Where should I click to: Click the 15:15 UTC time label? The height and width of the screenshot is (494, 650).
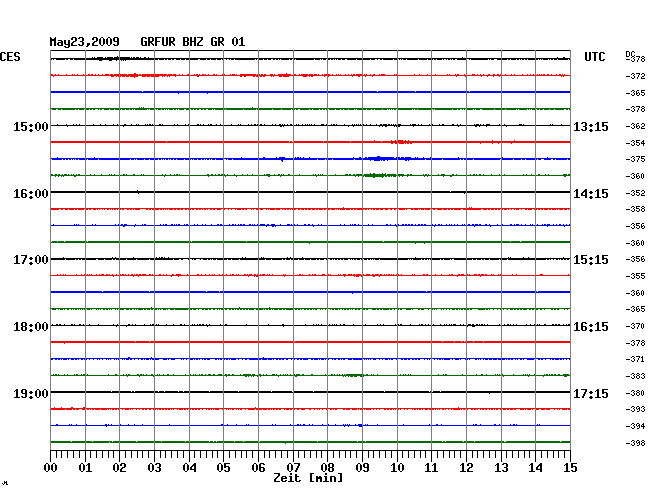click(x=591, y=260)
